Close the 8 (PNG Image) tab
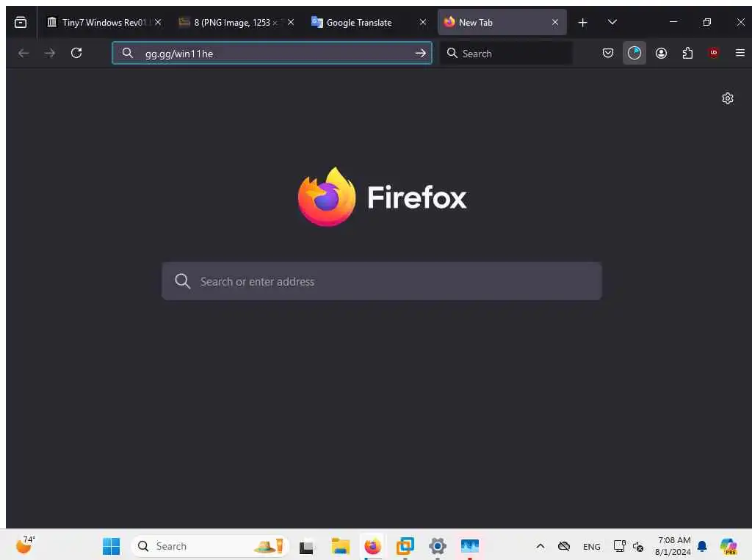 pyautogui.click(x=291, y=22)
